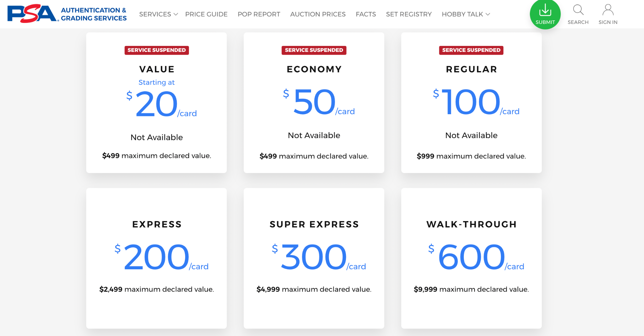Image resolution: width=644 pixels, height=336 pixels.
Task: Click the PSA logo
Action: pyautogui.click(x=31, y=14)
